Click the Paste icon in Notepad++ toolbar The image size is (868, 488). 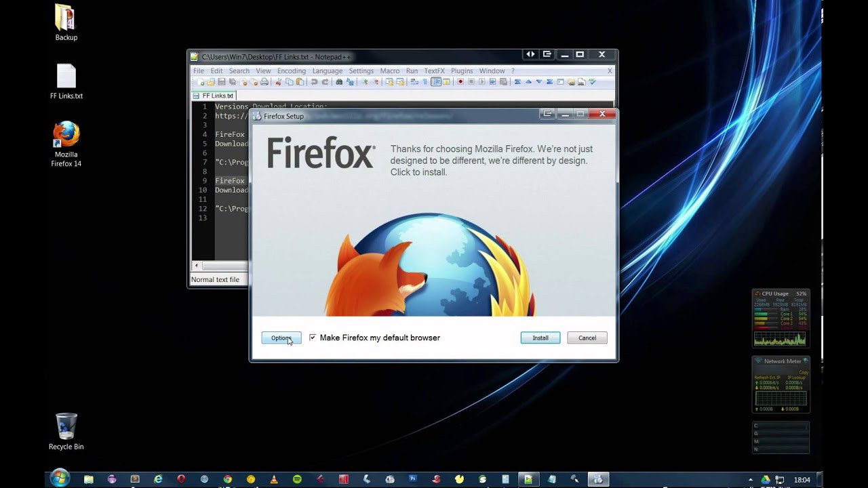[x=300, y=82]
